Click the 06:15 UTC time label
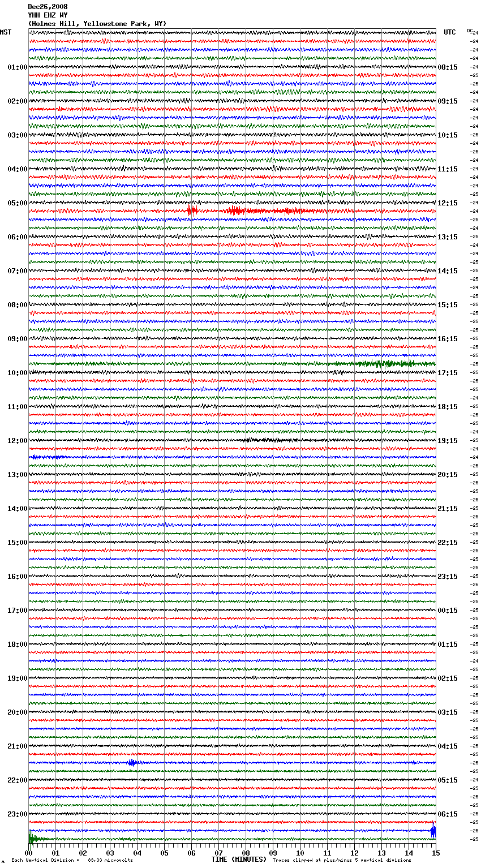 pos(448,814)
